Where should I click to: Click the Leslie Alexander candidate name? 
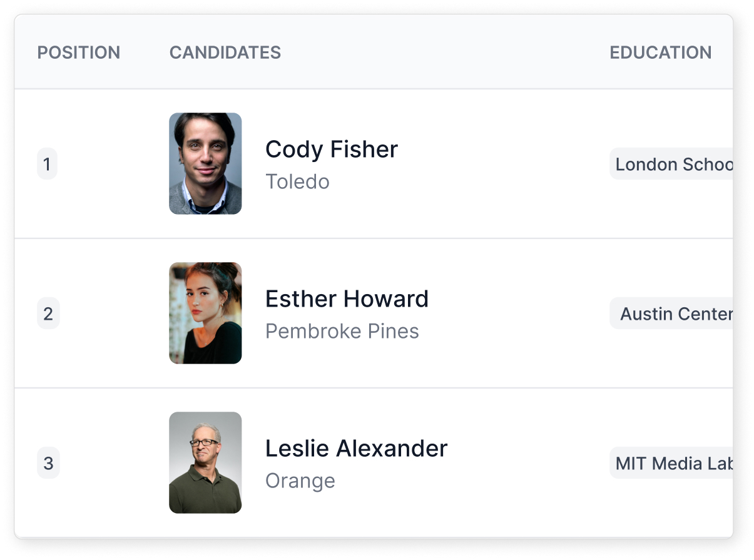point(357,449)
